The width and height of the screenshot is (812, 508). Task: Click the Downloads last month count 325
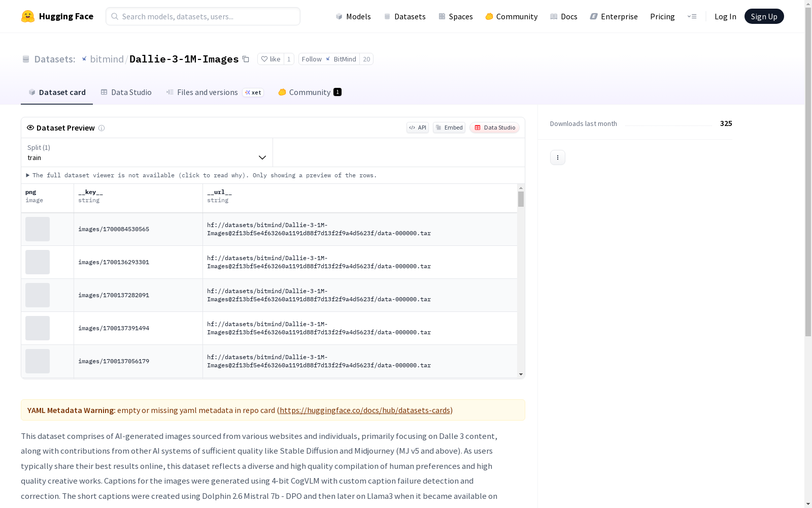coord(726,123)
